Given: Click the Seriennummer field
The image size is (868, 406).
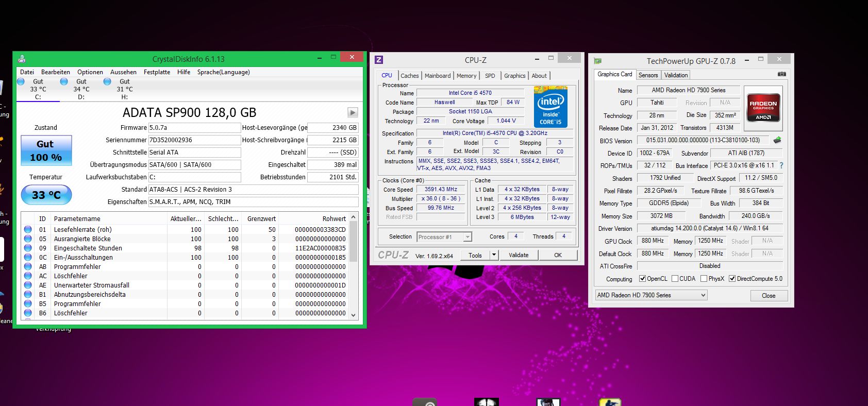Looking at the screenshot, I should click(194, 140).
